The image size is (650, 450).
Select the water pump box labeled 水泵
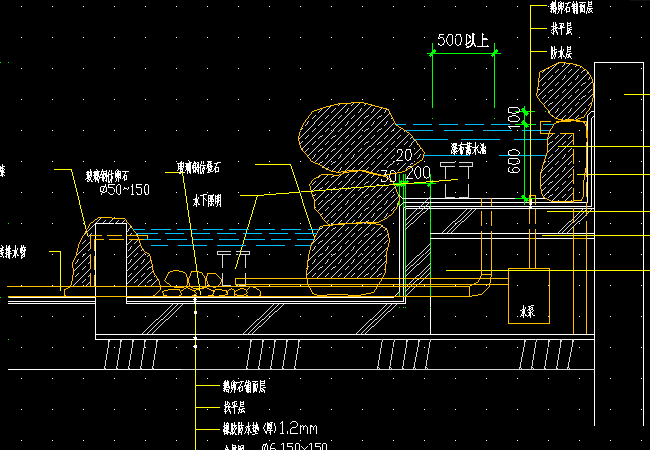528,295
